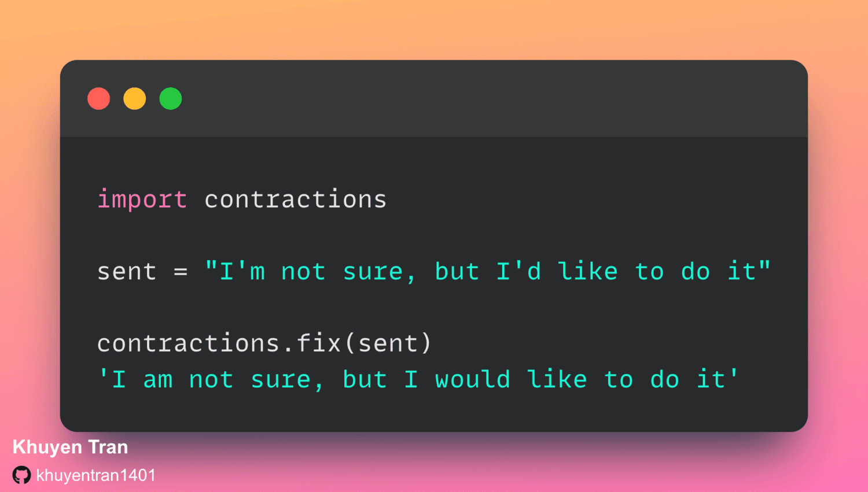Click the pink import keyword
Image resolution: width=868 pixels, height=492 pixels.
point(142,199)
